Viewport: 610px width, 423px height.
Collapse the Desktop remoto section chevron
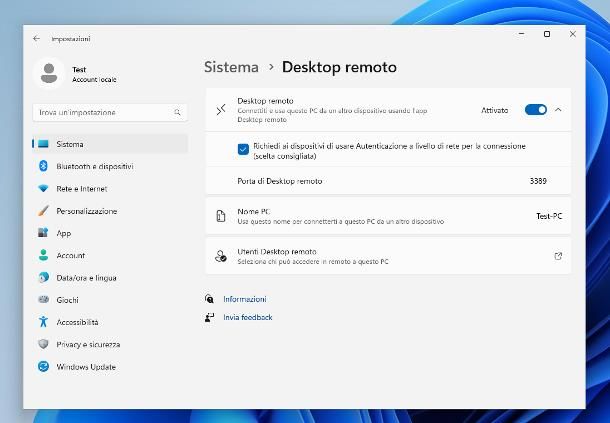point(558,110)
